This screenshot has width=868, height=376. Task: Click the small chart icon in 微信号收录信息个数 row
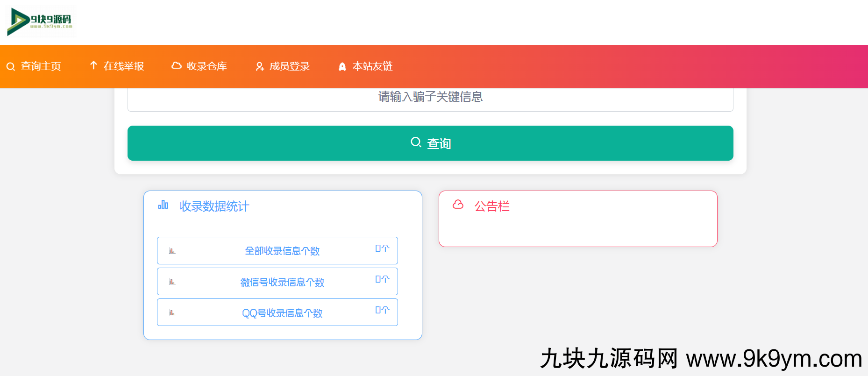[x=172, y=282]
